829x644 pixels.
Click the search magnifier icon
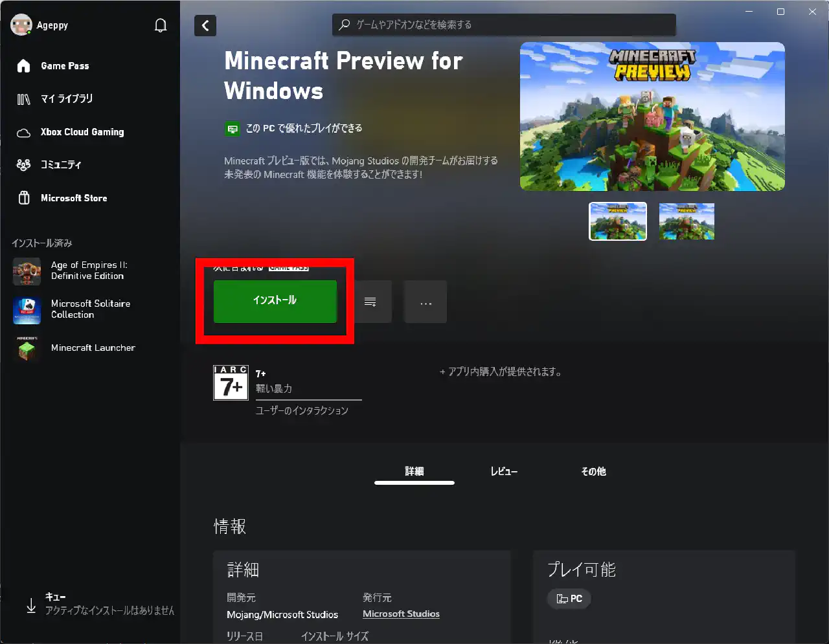[x=345, y=25]
